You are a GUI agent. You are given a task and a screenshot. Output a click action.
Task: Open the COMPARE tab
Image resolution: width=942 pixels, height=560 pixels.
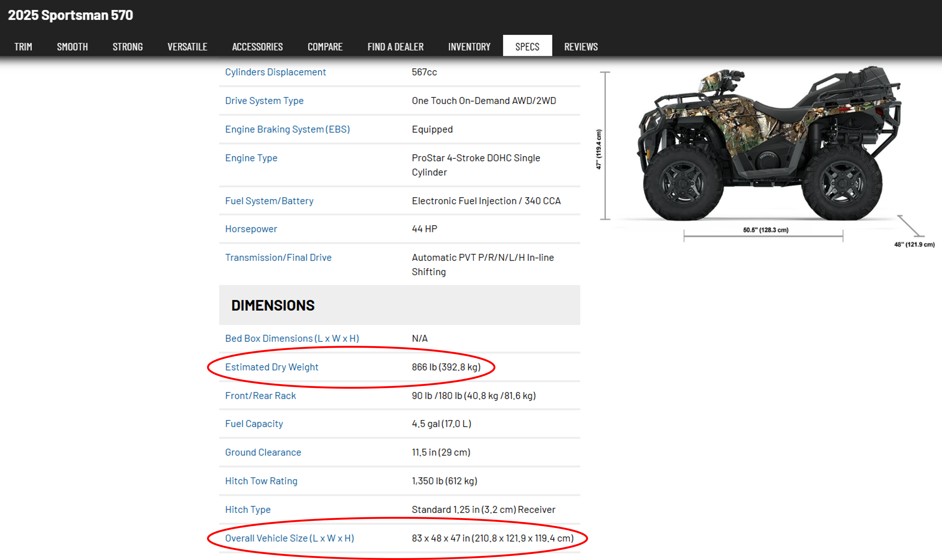pyautogui.click(x=325, y=47)
